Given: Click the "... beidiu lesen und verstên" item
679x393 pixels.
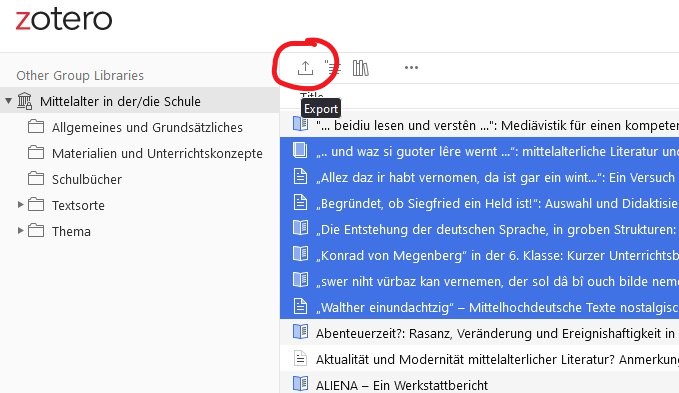Looking at the screenshot, I should [479, 125].
